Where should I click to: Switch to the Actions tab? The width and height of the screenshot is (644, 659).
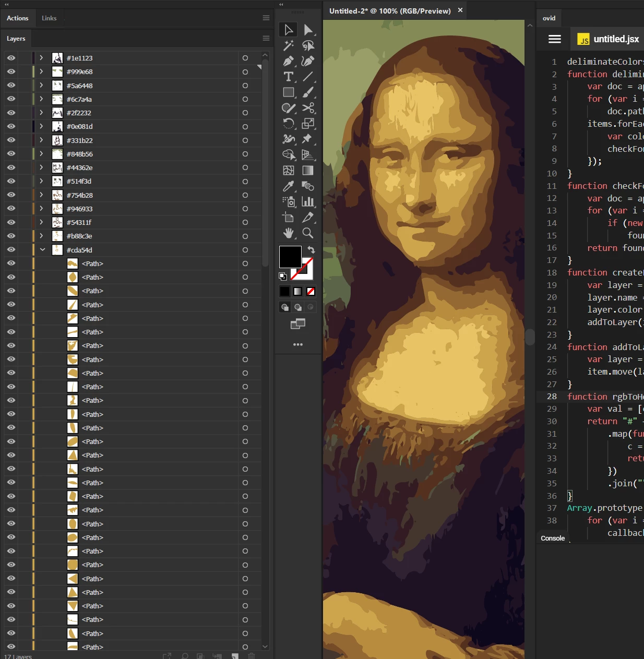(17, 18)
